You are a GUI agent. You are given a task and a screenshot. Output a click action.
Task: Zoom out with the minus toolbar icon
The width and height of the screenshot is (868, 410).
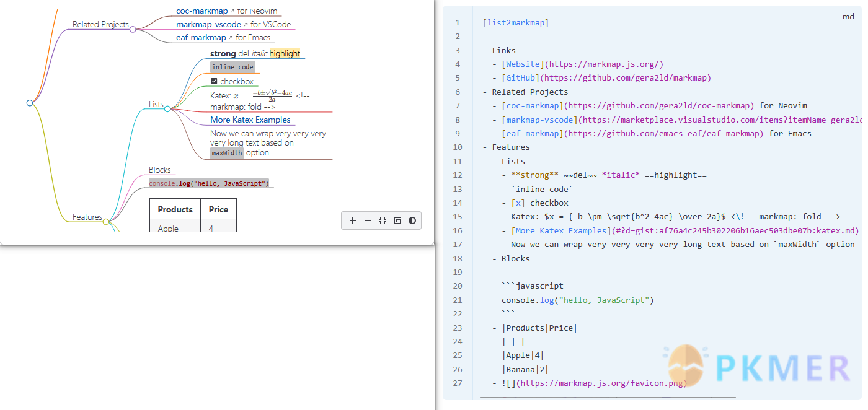(368, 220)
